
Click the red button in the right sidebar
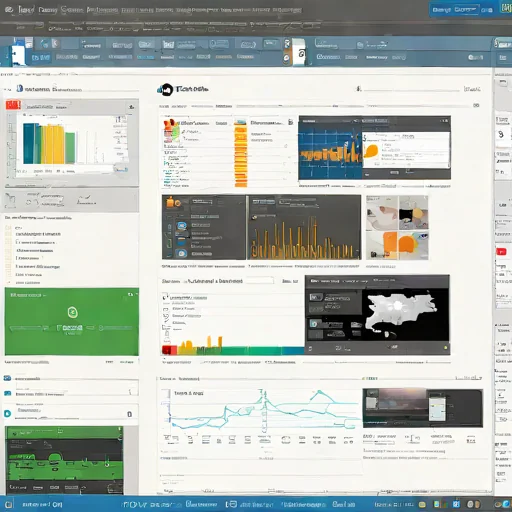[x=501, y=252]
